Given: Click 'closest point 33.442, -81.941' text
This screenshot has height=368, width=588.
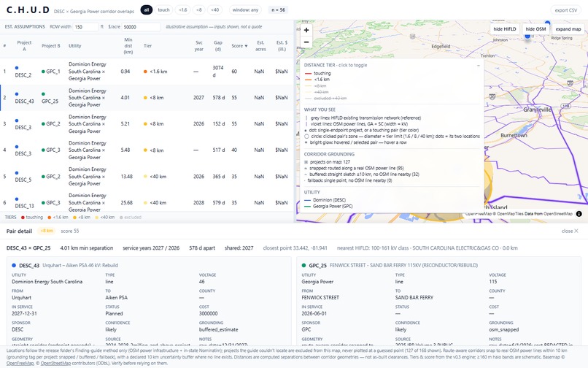Looking at the screenshot, I should [295, 248].
